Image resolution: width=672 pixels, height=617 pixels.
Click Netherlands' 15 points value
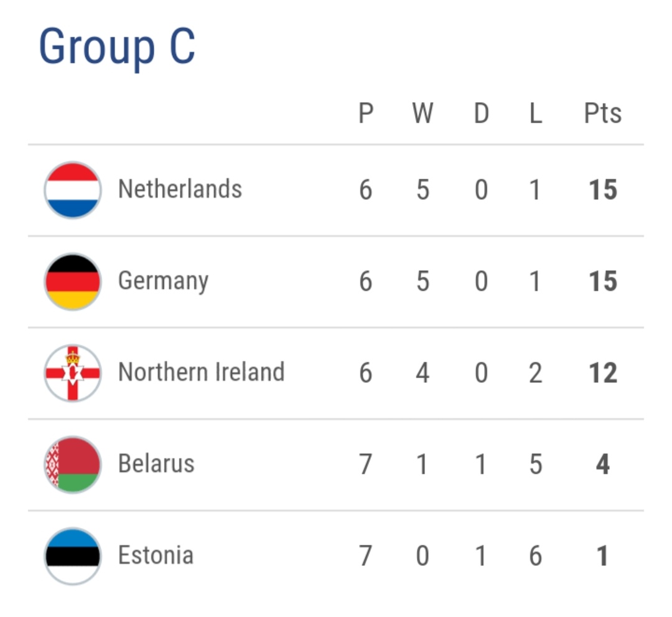pyautogui.click(x=602, y=190)
